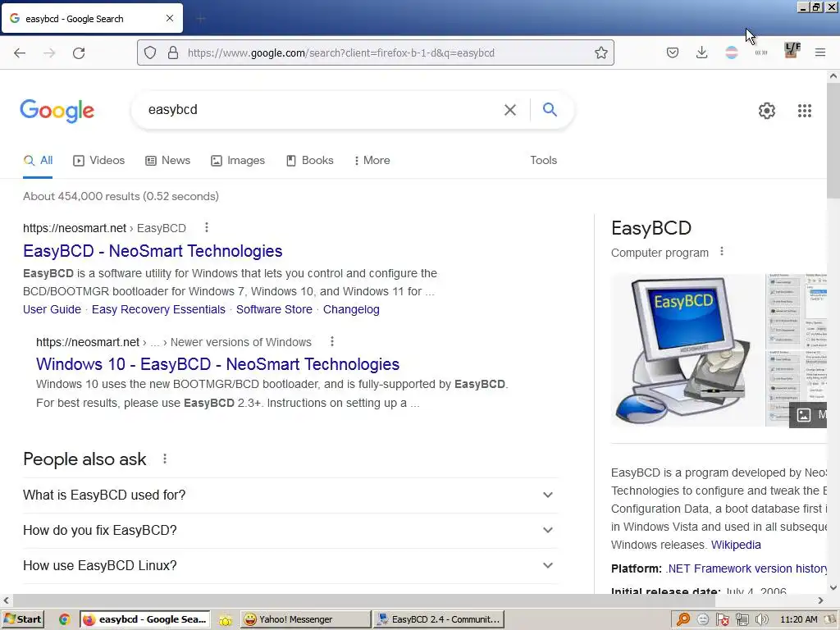The height and width of the screenshot is (630, 840).
Task: Open options dots beside Newer versions of Windows
Action: [x=332, y=341]
